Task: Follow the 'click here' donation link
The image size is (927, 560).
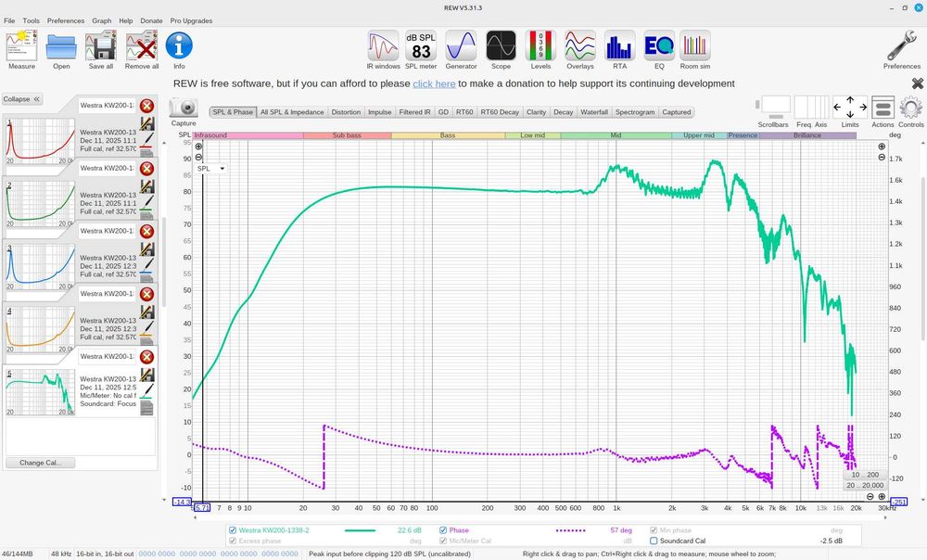Action: [x=434, y=84]
